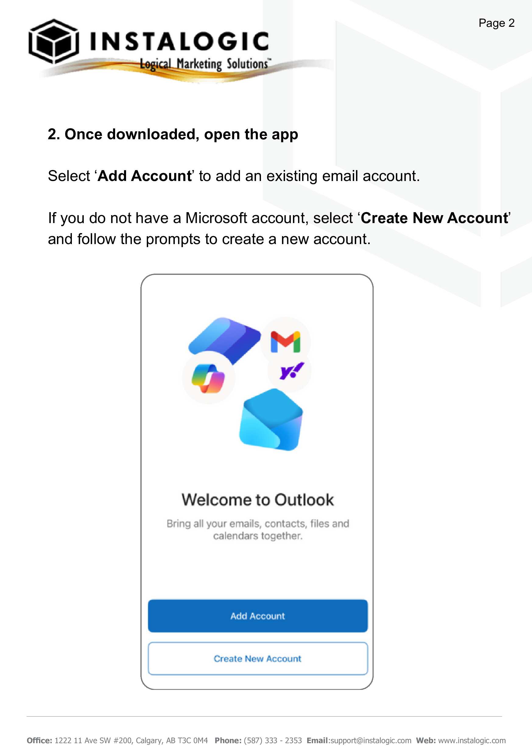
Task: Click the 'Bring all your emails' subtitle text
Action: tap(258, 530)
